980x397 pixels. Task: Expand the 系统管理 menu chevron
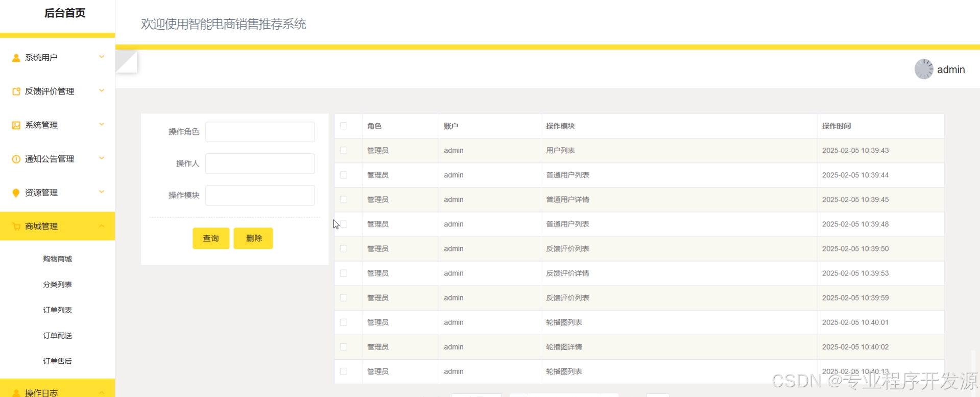[102, 124]
